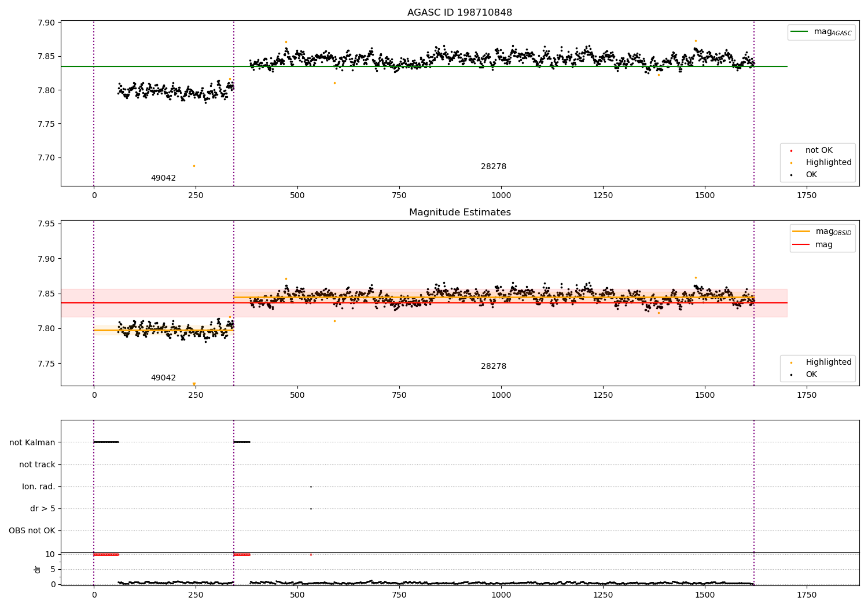Click the 'OBS not OK' axis label
Viewport: 868px width, 608px height.
[x=32, y=531]
